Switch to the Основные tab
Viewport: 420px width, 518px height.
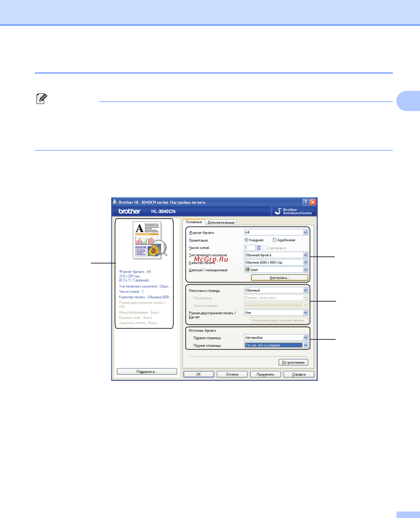(194, 222)
